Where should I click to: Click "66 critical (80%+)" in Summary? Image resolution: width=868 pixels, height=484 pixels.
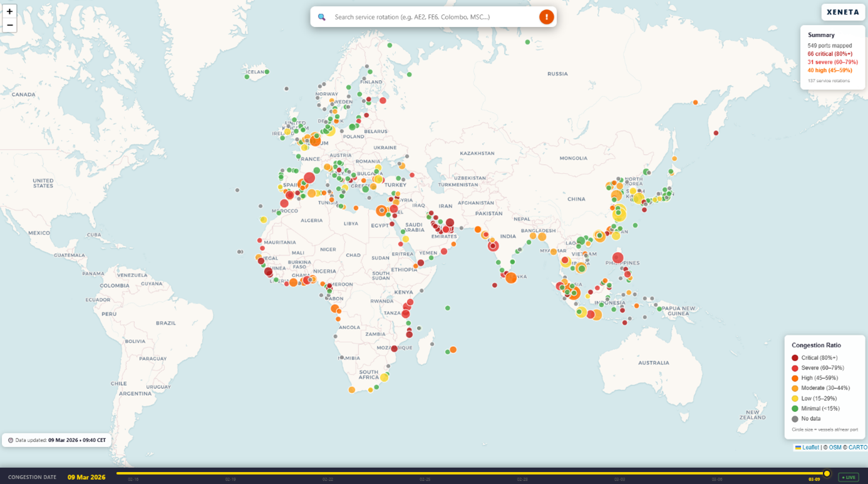pos(830,54)
